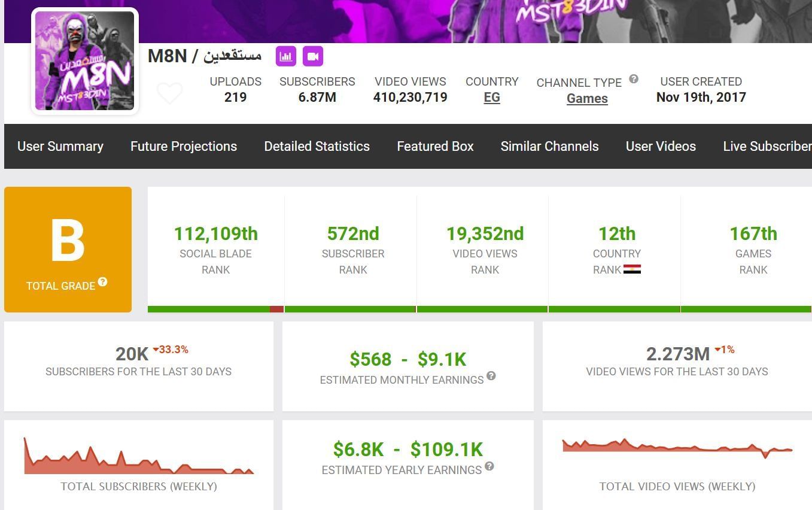Click help icon next to Estimated Yearly Earnings
Image resolution: width=812 pixels, height=510 pixels.
pyautogui.click(x=489, y=466)
